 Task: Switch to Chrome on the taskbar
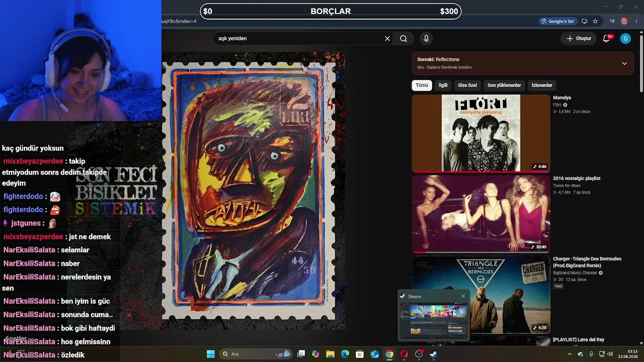tap(389, 354)
